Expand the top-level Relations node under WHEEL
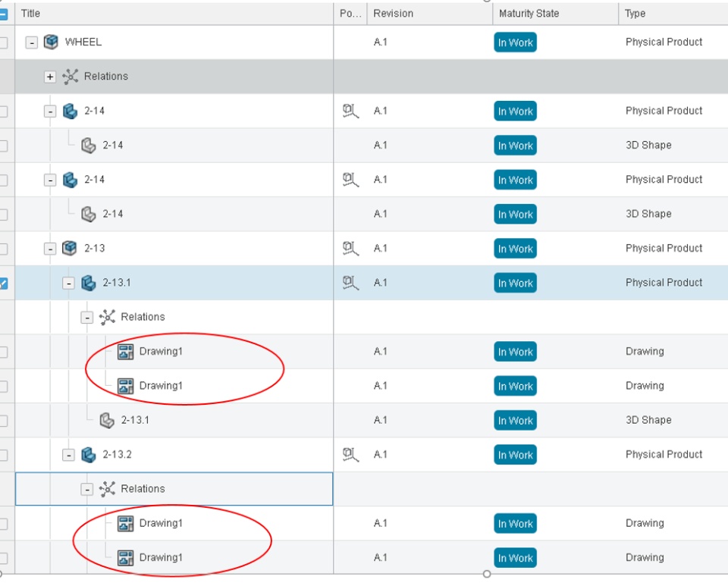 point(50,77)
